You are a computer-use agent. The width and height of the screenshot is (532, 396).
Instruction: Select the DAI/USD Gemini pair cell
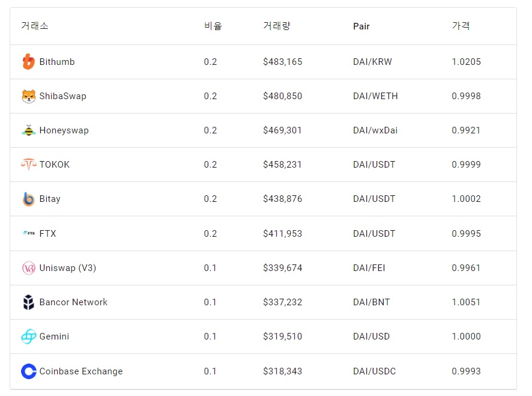tap(372, 337)
